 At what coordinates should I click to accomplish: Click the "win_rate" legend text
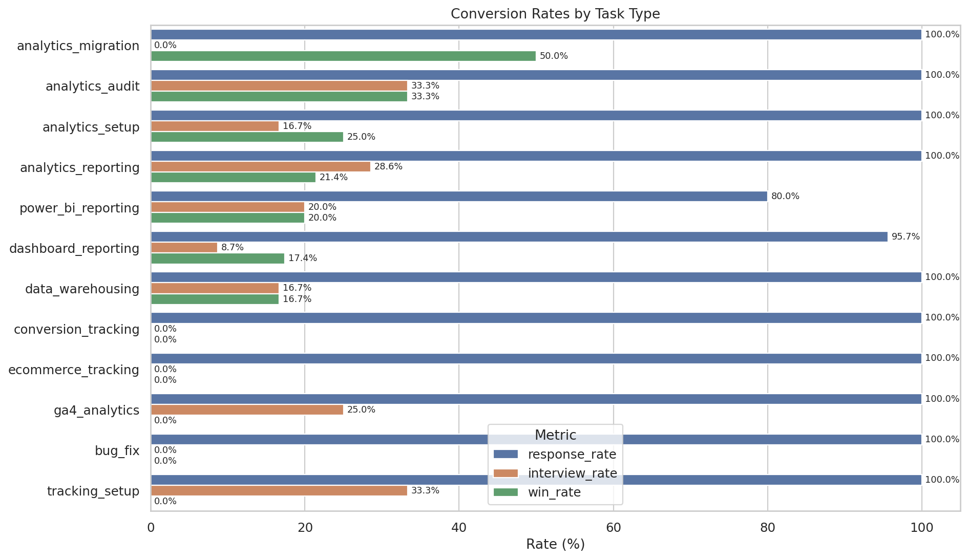tap(554, 492)
